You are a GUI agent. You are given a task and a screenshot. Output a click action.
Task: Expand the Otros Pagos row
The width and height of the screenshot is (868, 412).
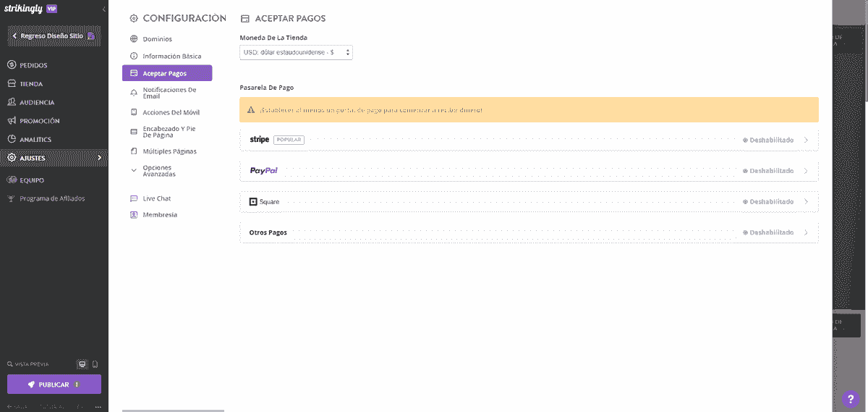(x=529, y=232)
